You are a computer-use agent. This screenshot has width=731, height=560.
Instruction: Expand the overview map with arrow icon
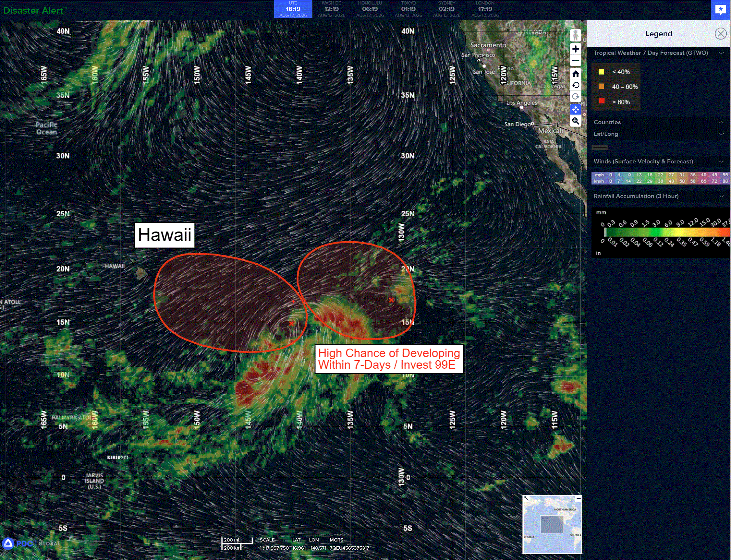526,498
